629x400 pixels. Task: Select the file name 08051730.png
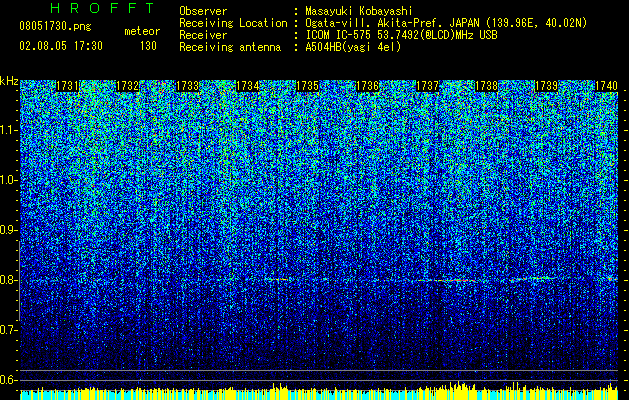[x=55, y=26]
